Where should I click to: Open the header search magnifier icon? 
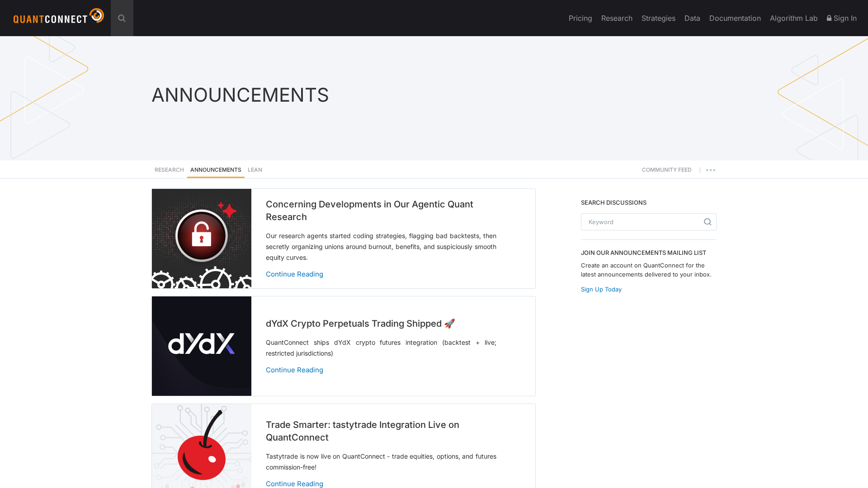pos(122,18)
